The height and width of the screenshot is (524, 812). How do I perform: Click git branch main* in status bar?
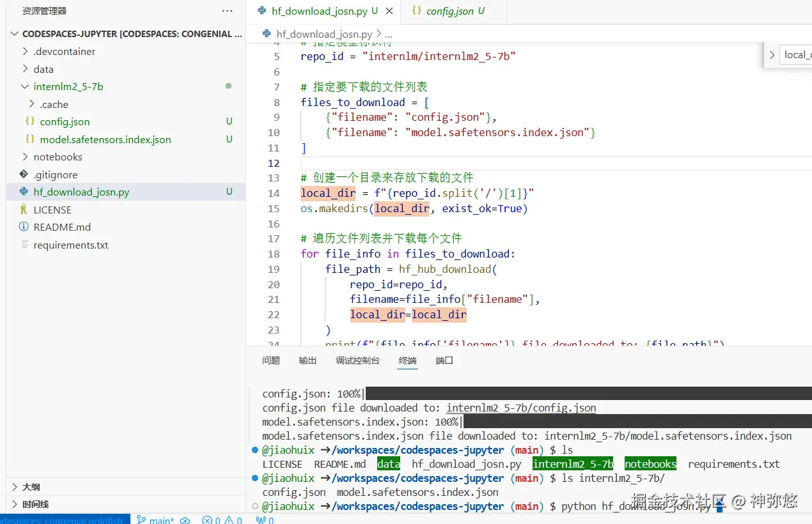(x=155, y=520)
